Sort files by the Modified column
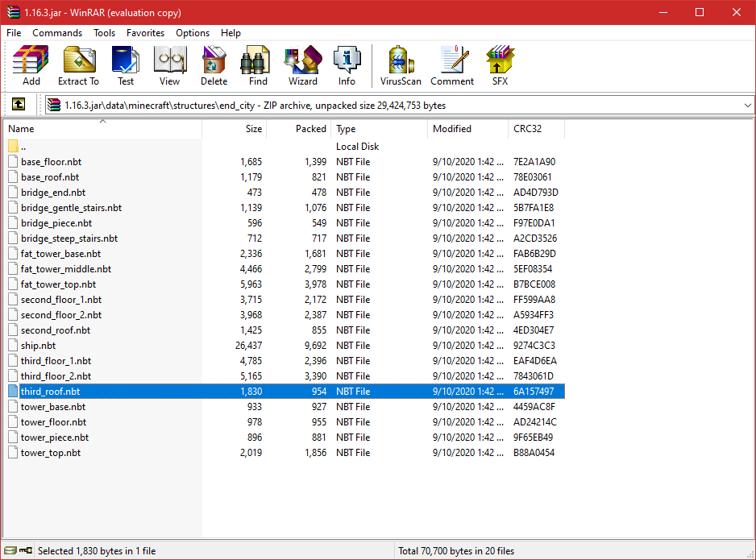Image resolution: width=756 pixels, height=560 pixels. click(x=452, y=129)
